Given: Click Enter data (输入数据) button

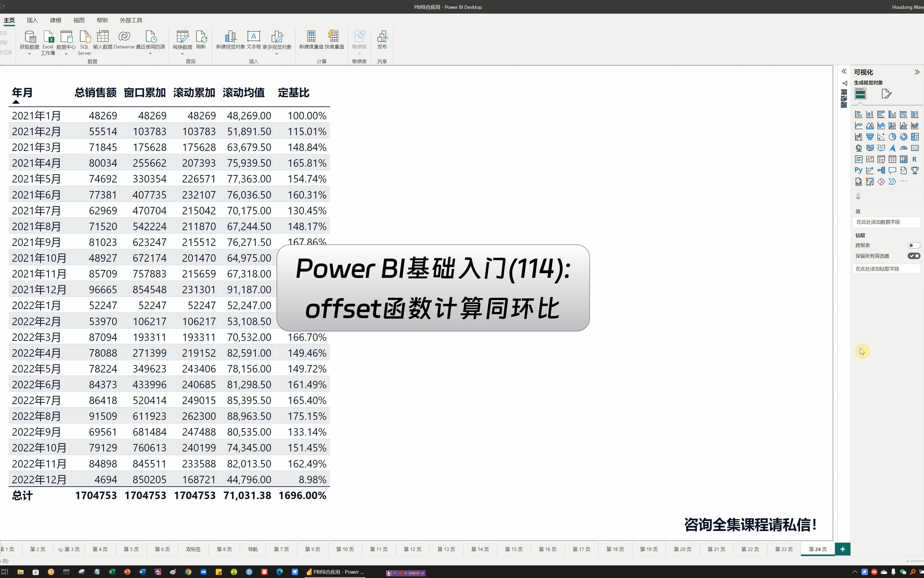Looking at the screenshot, I should tap(103, 40).
